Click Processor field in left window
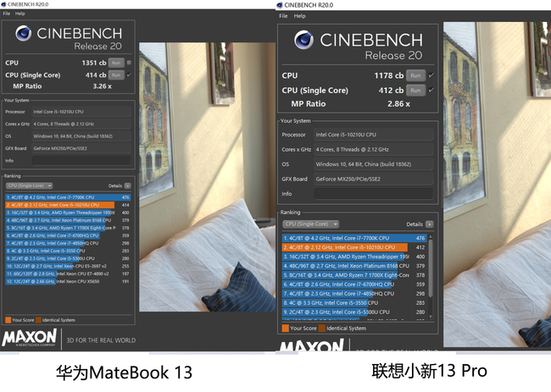This screenshot has height=392, width=551. (x=81, y=112)
